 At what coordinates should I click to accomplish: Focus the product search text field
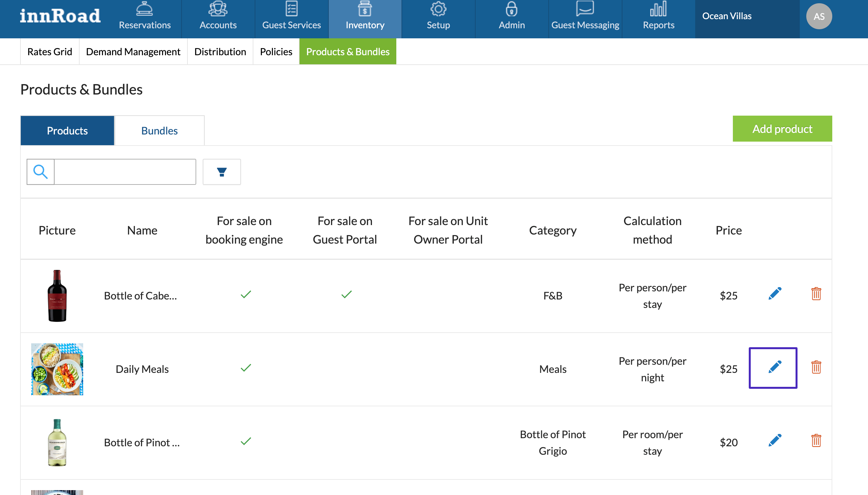point(125,172)
